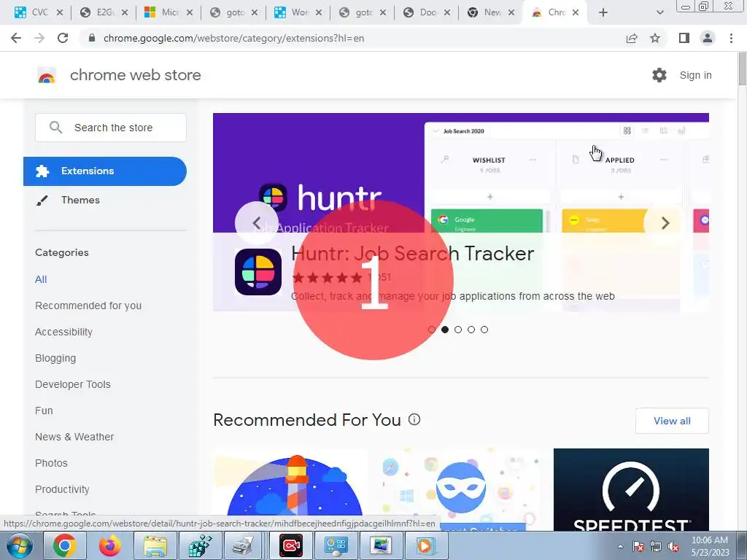Select the fourth carousel dot
This screenshot has width=747, height=560.
[471, 330]
